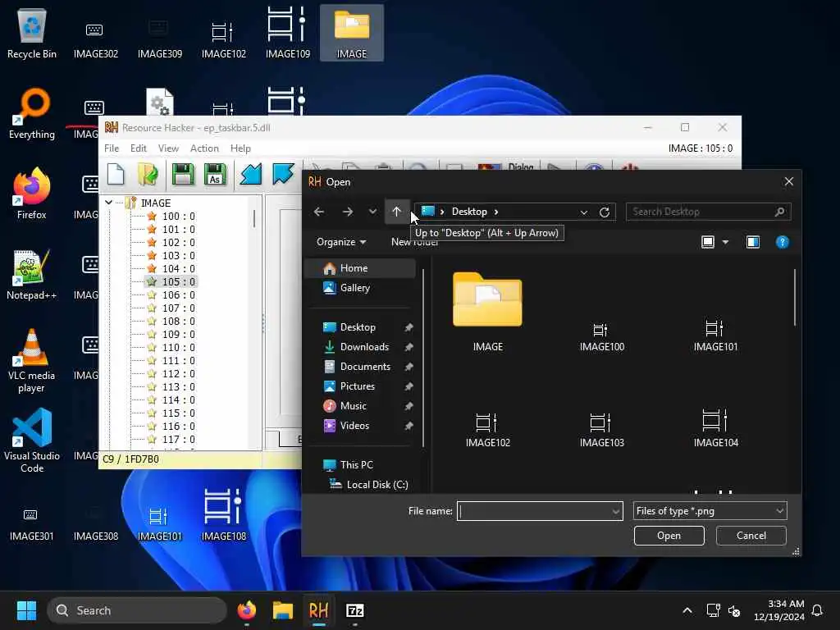Select resource 104 : 0 in the tree

point(178,268)
